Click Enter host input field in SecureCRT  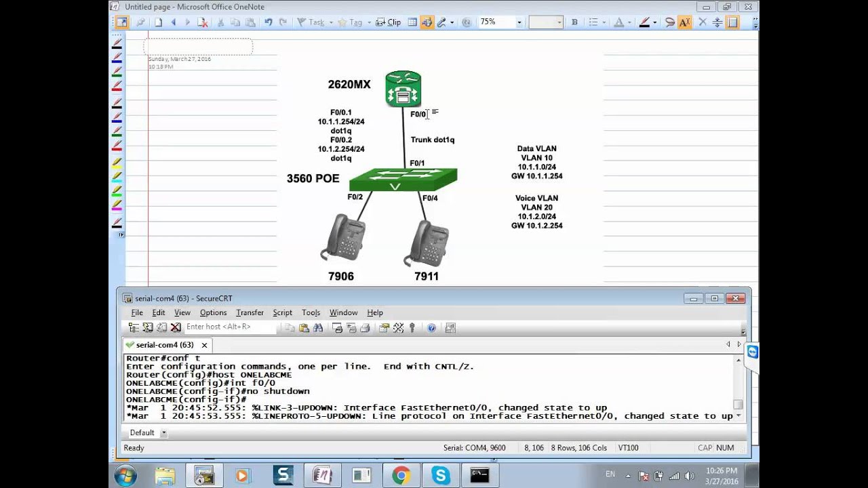point(231,327)
